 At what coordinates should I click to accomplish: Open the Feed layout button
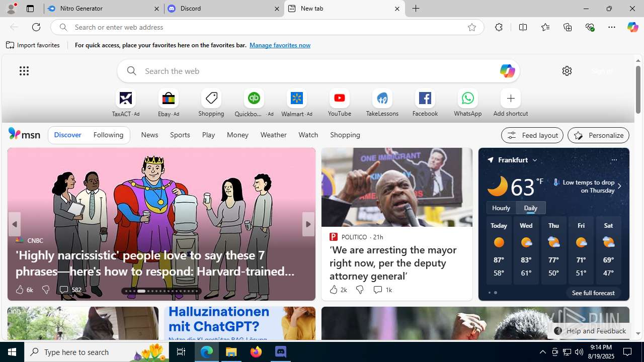532,135
